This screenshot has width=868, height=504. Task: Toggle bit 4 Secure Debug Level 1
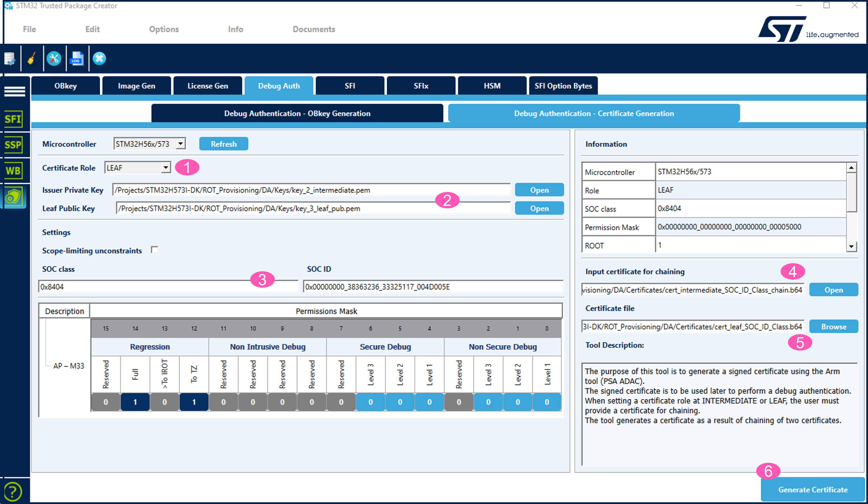pos(430,402)
